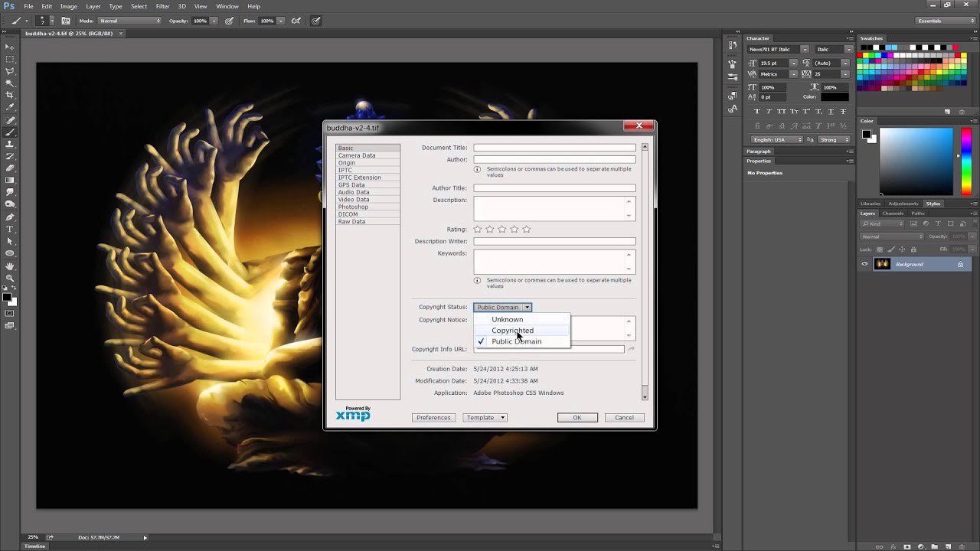Open the Filter menu
Image resolution: width=980 pixels, height=551 pixels.
pyautogui.click(x=162, y=6)
